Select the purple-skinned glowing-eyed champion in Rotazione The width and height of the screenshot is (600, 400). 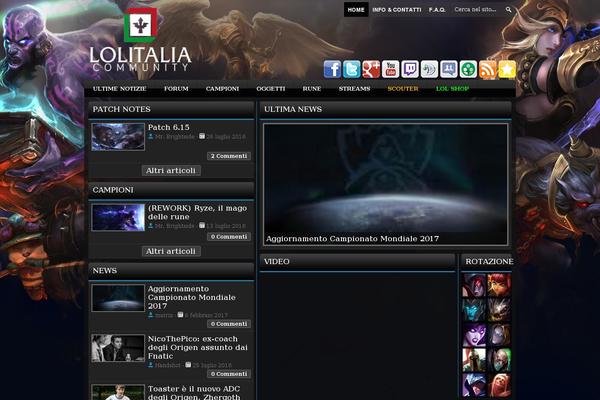coord(474,335)
